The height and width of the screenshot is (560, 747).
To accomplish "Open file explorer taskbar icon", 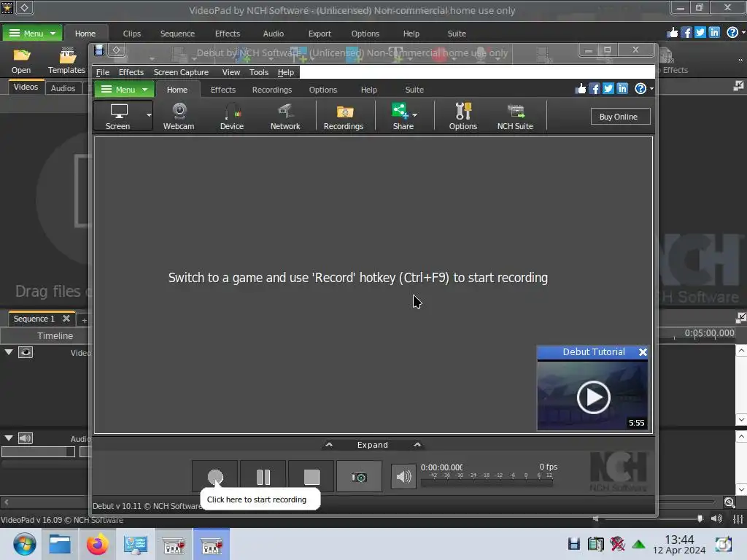I will click(60, 544).
